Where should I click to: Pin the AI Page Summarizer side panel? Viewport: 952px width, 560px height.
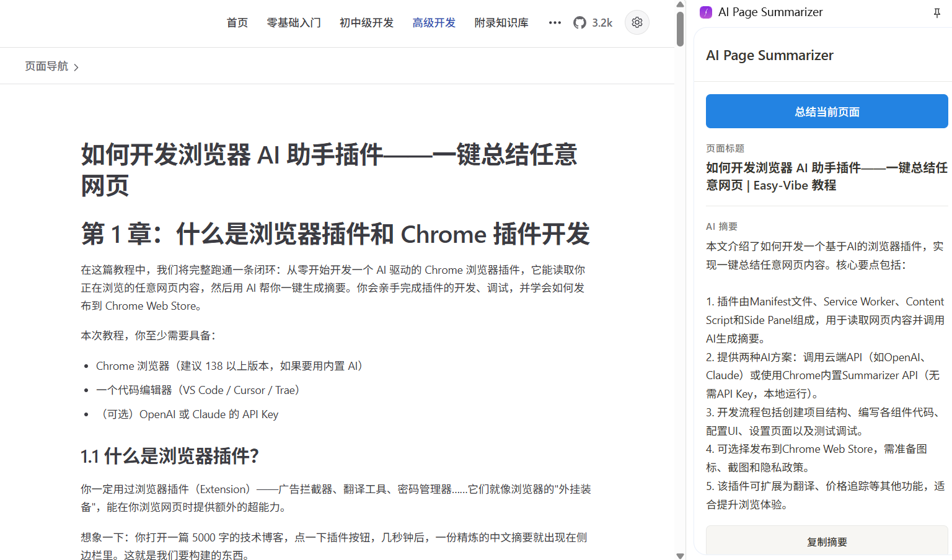937,12
